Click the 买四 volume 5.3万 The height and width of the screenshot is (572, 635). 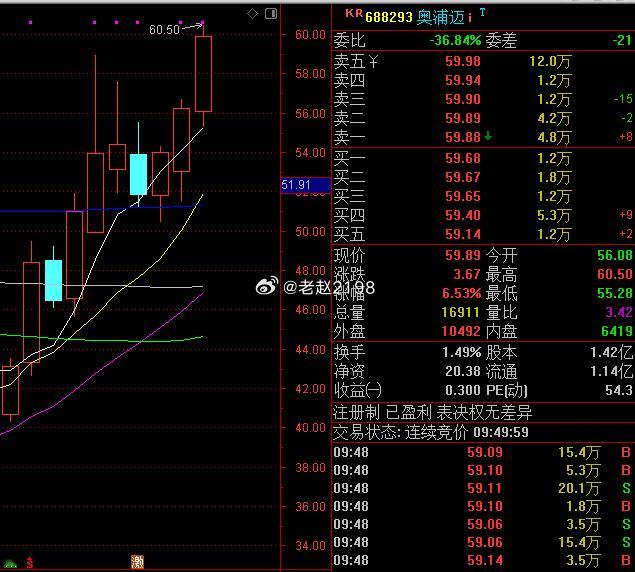coord(554,216)
